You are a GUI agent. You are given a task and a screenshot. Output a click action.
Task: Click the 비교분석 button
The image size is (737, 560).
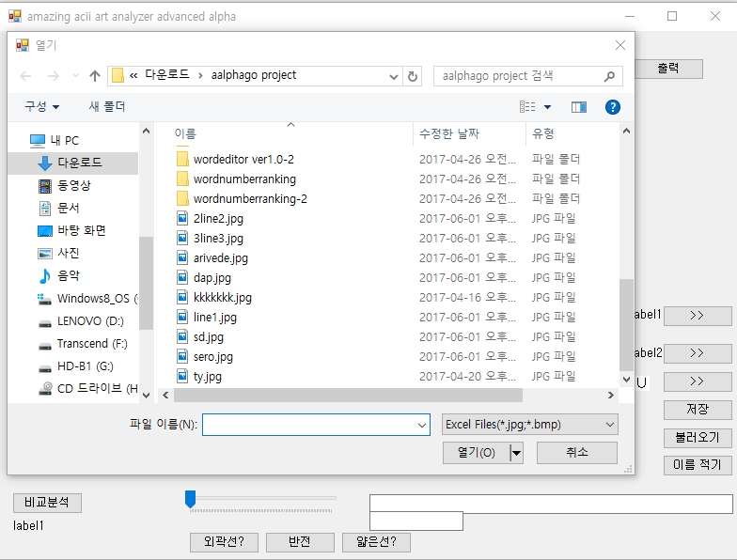47,503
